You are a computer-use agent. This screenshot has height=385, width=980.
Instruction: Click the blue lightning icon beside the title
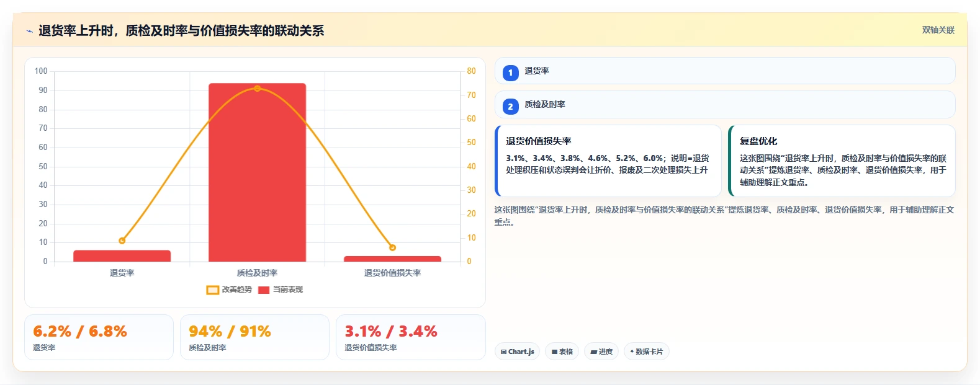[29, 31]
